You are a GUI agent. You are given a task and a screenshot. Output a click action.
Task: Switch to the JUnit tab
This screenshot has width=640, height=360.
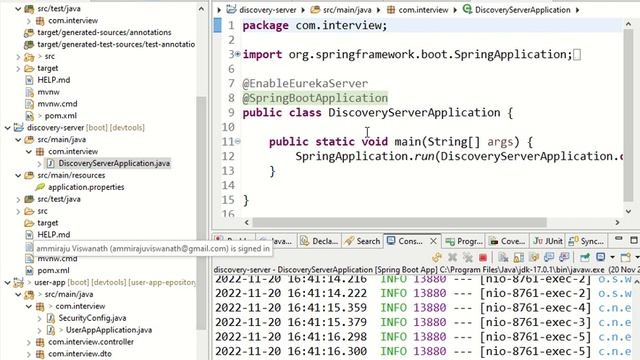548,241
